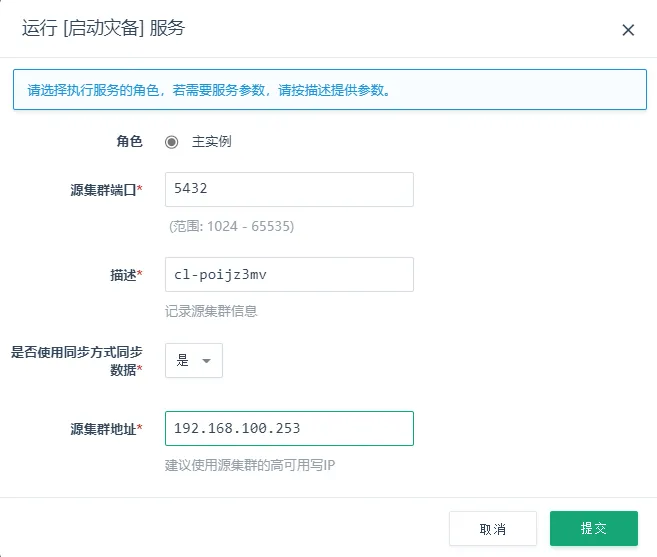657x557 pixels.
Task: Click the 描述 field label
Action: (126, 275)
